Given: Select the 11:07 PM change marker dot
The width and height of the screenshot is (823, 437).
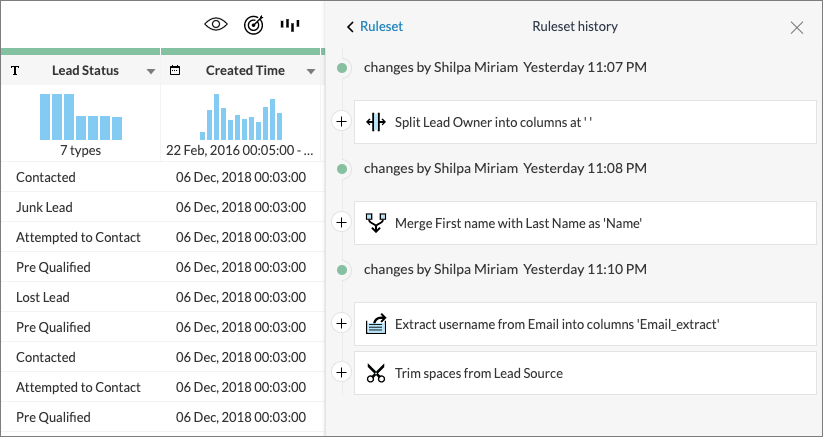Looking at the screenshot, I should coord(343,68).
